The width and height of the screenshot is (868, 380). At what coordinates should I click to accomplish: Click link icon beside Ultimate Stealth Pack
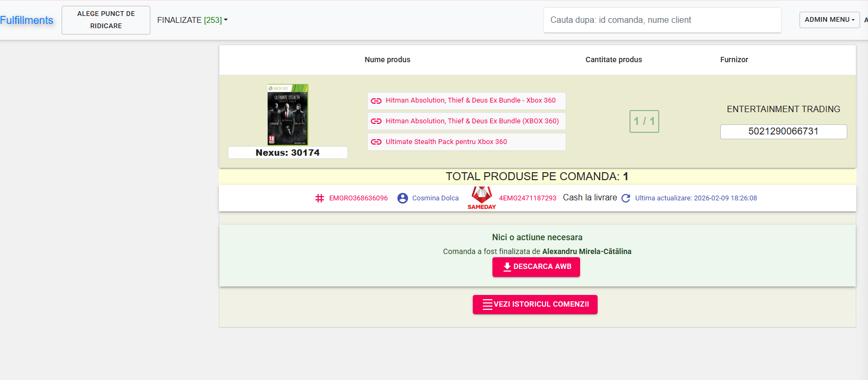point(376,142)
